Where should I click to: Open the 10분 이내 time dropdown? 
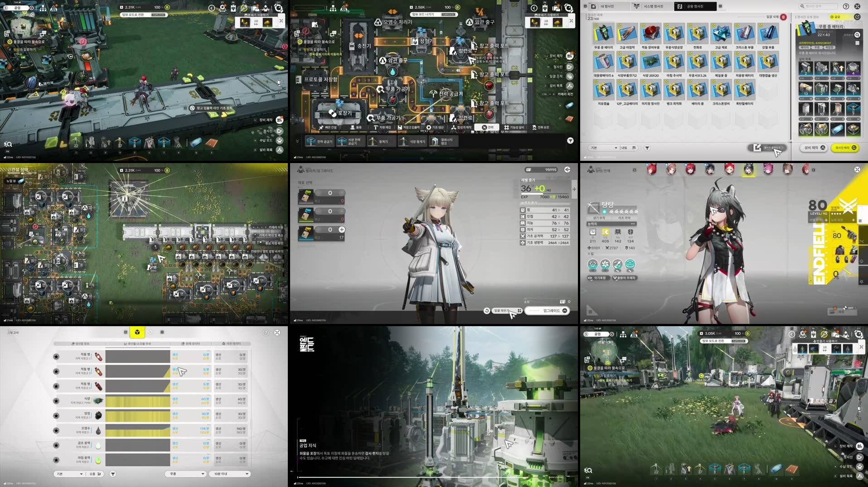click(230, 474)
